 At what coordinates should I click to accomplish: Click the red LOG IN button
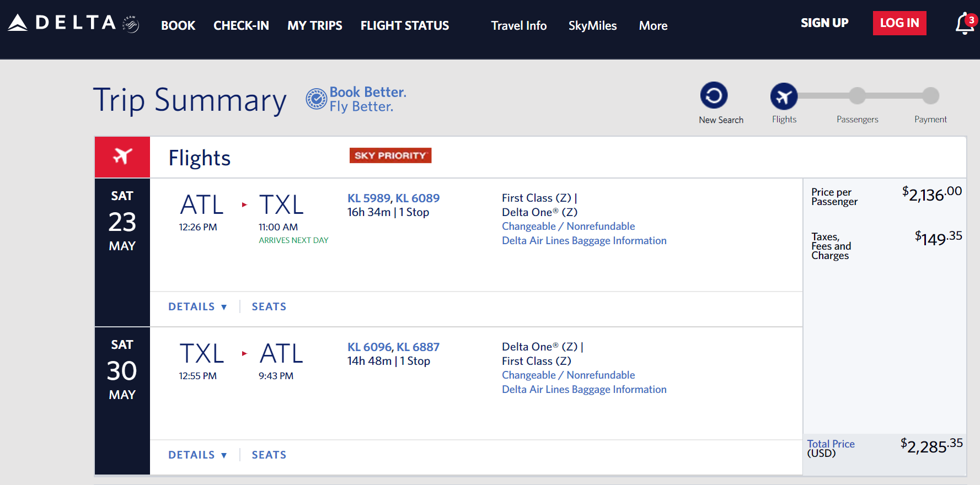click(x=899, y=23)
